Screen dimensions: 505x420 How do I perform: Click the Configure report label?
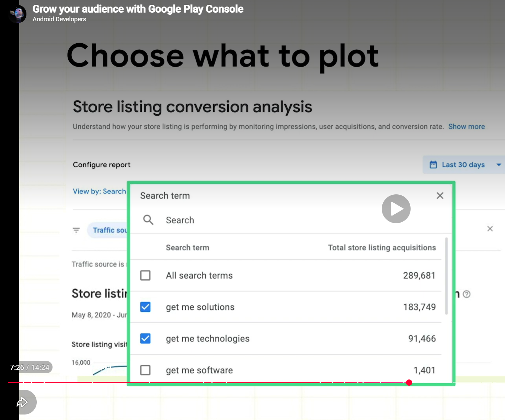tap(102, 165)
